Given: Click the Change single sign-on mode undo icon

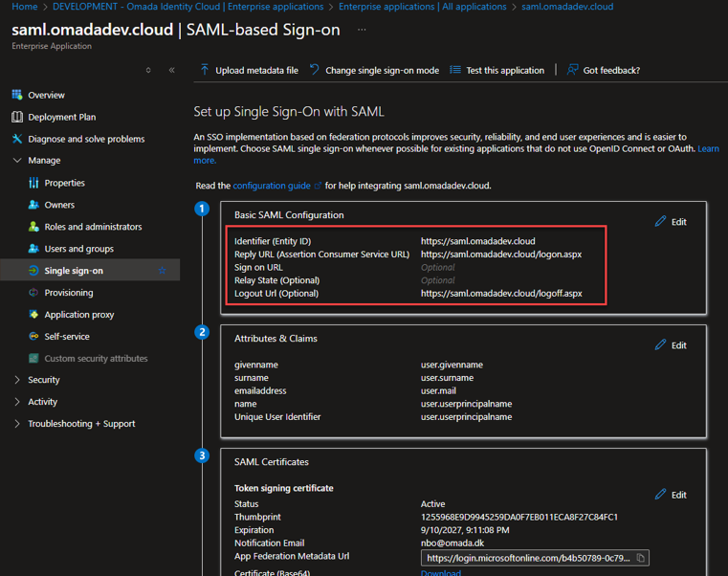Looking at the screenshot, I should click(315, 70).
